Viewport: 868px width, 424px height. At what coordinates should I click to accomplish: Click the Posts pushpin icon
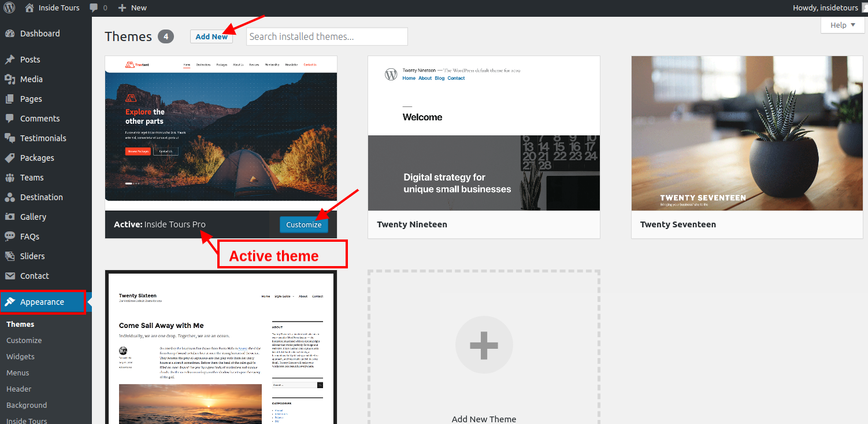(x=10, y=60)
